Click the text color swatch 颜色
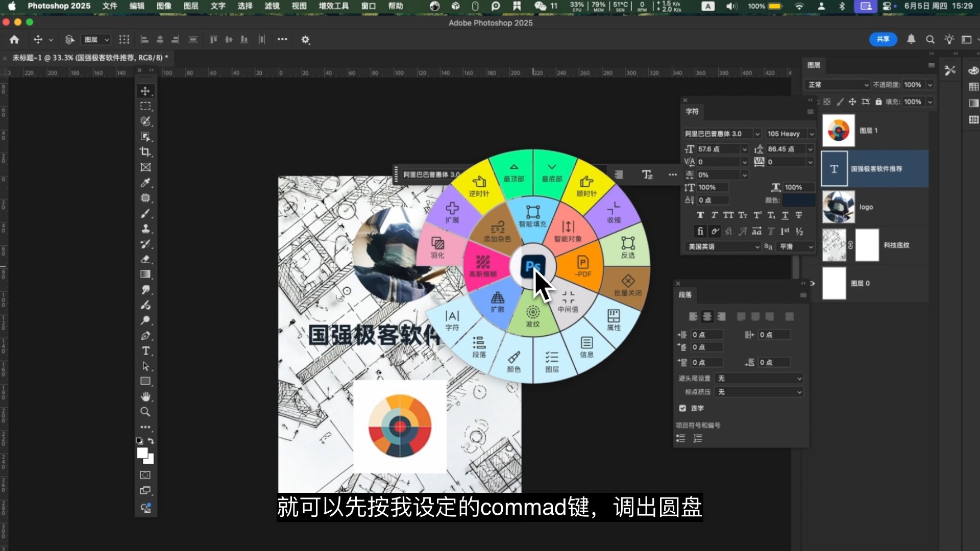 (x=798, y=200)
